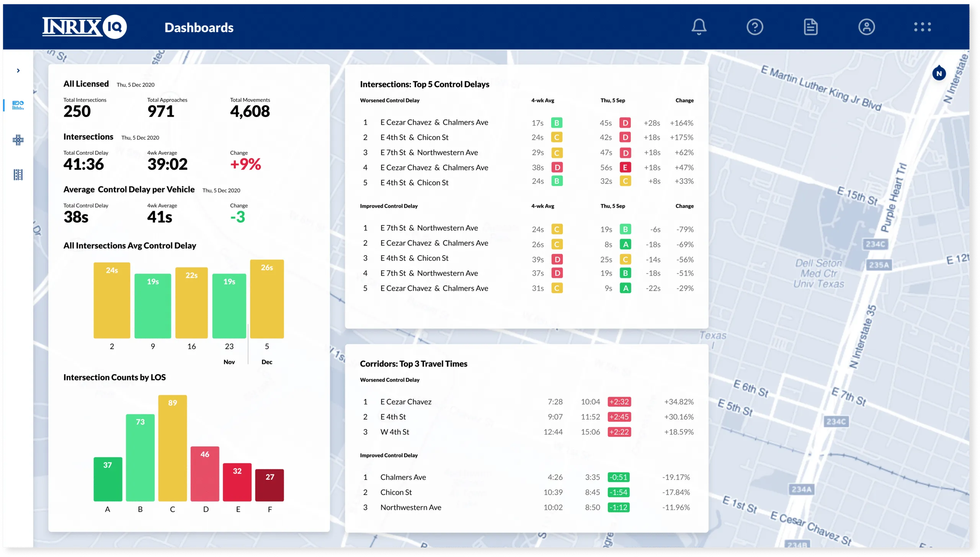This screenshot has width=980, height=557.
Task: Select the intersections crossroads sidebar icon
Action: point(18,140)
